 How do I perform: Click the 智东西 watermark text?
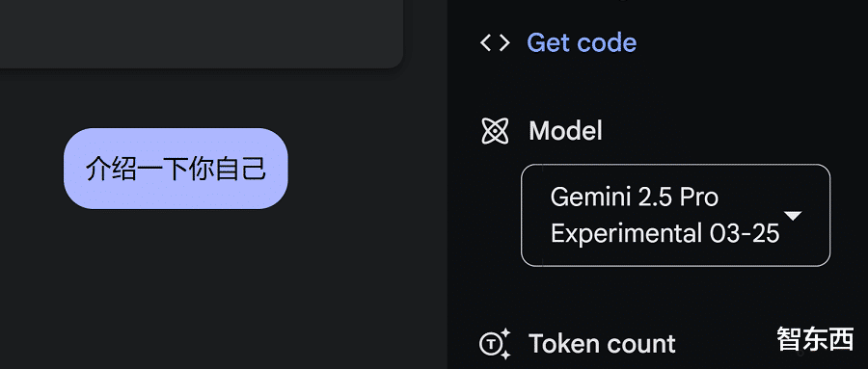tap(815, 338)
